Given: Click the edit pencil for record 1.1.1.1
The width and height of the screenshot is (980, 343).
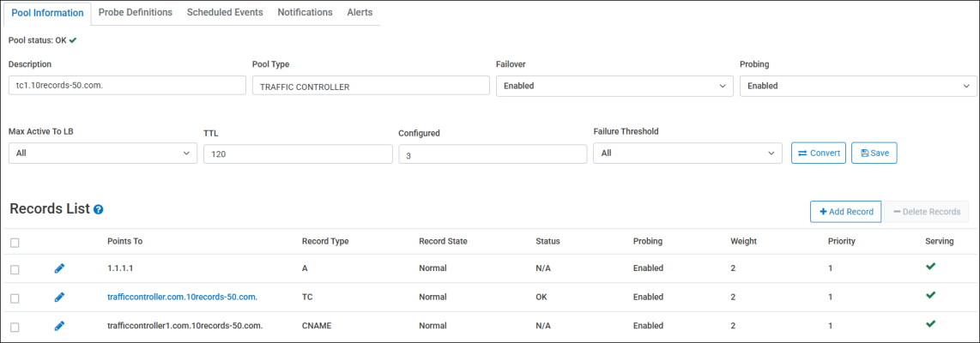Looking at the screenshot, I should [59, 268].
